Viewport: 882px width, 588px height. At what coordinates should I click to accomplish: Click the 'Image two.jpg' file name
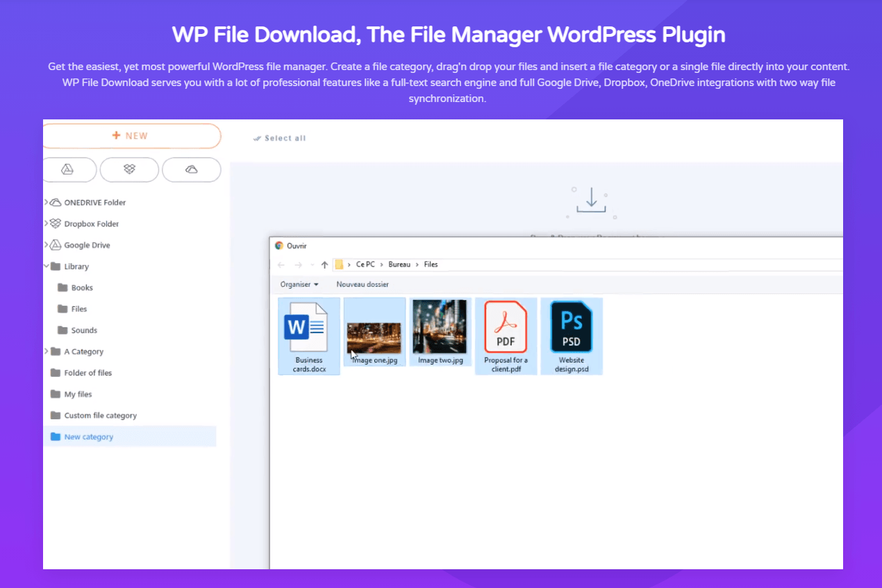tap(440, 360)
